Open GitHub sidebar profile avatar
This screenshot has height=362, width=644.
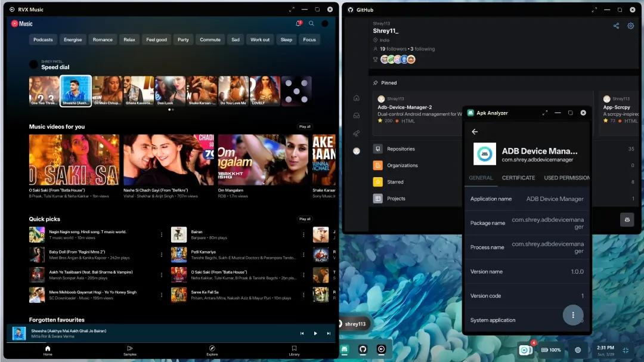coord(357,151)
